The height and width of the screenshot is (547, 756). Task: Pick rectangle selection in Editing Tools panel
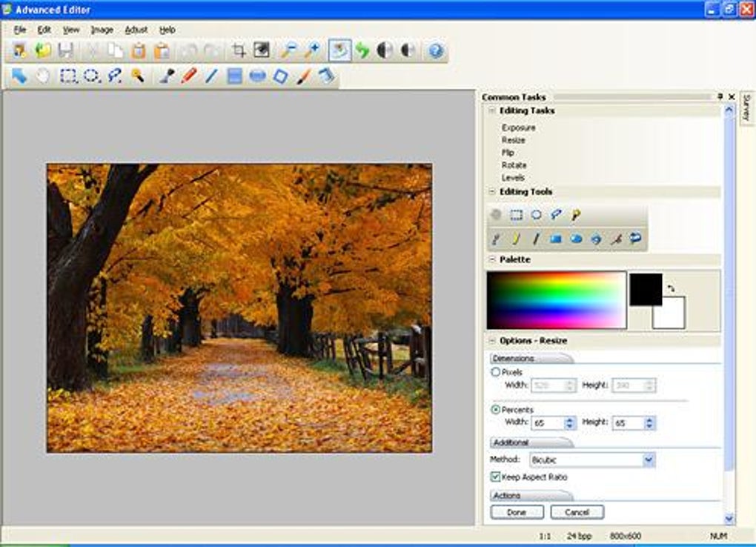tap(517, 215)
